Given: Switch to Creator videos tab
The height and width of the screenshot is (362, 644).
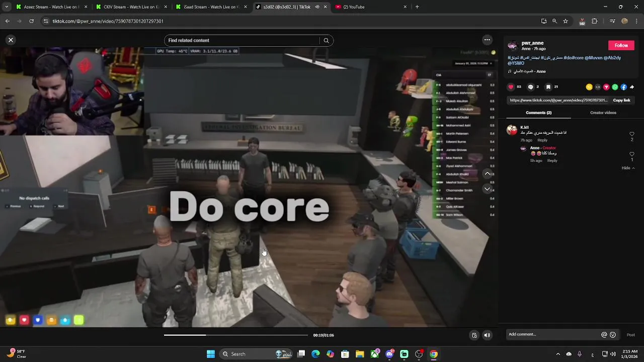Looking at the screenshot, I should coord(603,113).
